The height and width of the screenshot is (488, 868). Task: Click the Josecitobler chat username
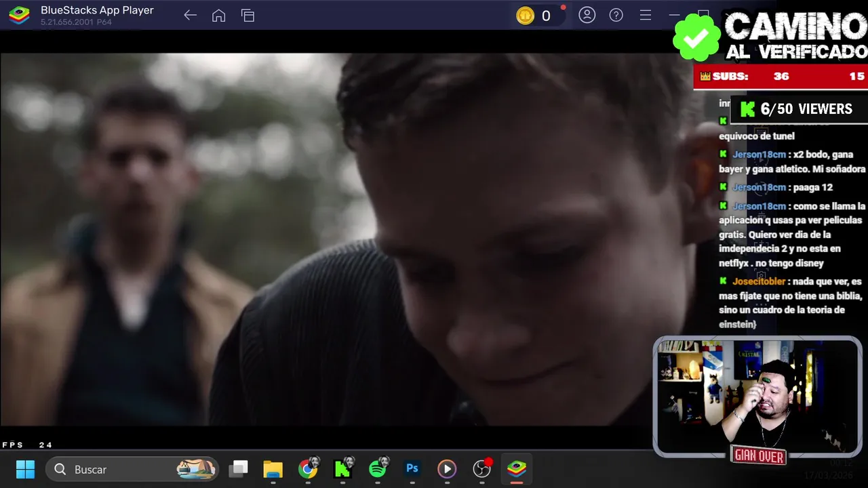[x=759, y=281]
